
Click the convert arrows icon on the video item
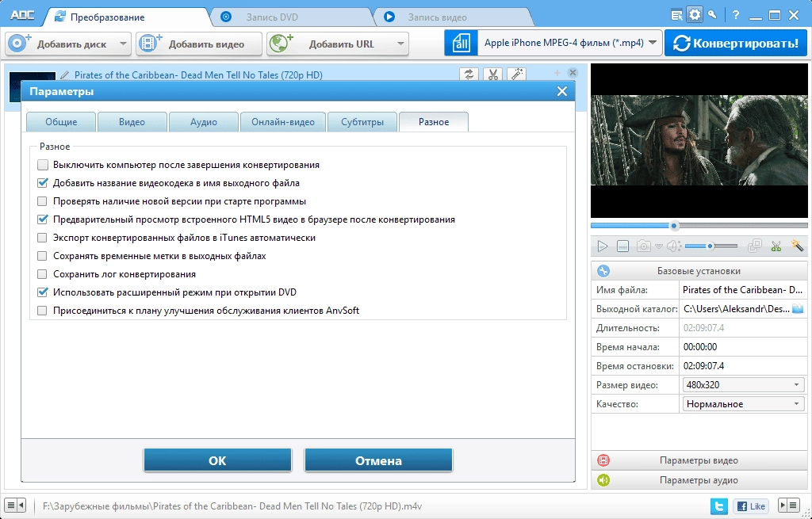469,74
